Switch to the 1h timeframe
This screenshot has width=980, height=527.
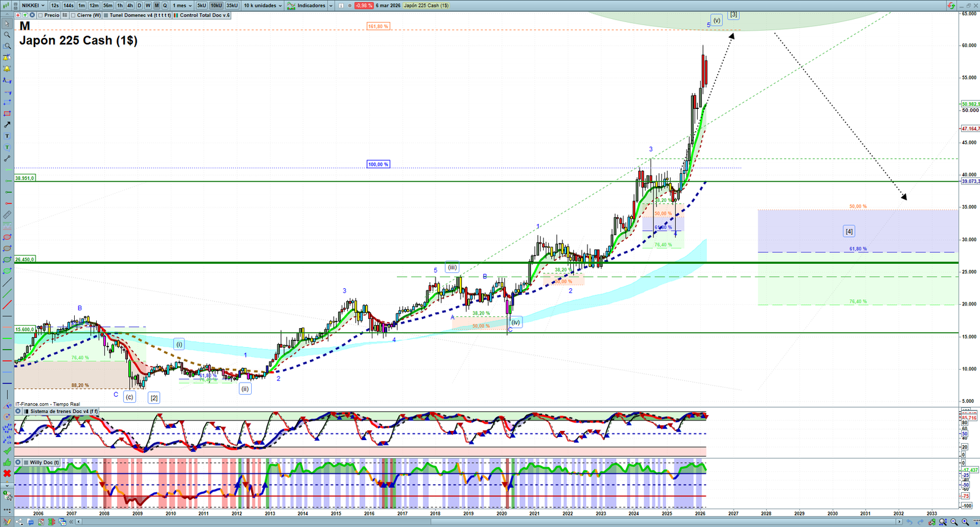[120, 6]
